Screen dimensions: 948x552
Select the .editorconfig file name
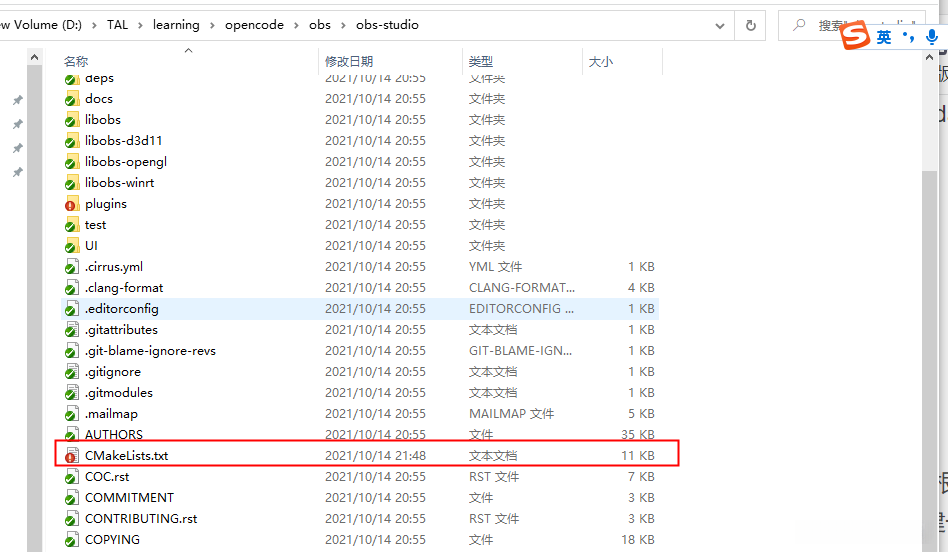(x=122, y=309)
